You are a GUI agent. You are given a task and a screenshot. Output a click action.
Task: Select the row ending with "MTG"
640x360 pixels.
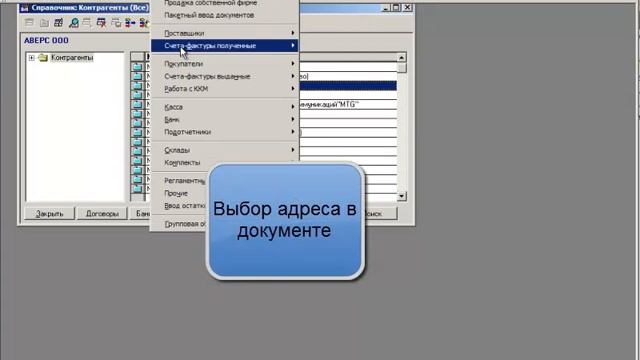(348, 104)
